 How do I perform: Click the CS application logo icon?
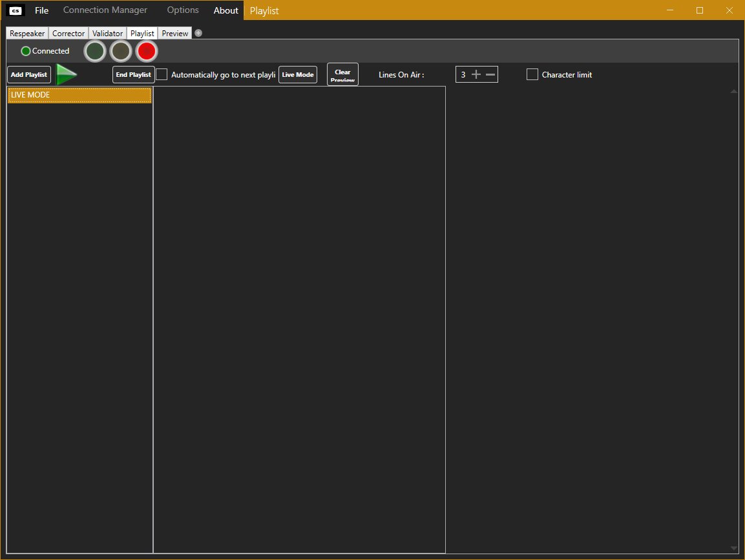point(16,10)
